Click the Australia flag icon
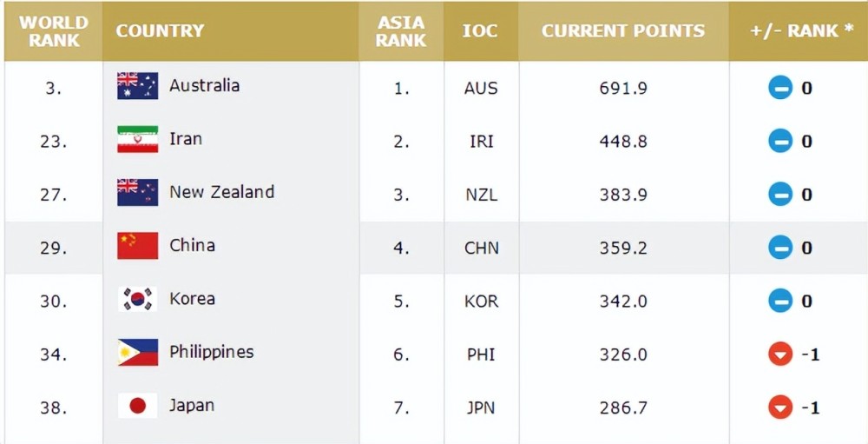The image size is (868, 444). click(x=137, y=86)
